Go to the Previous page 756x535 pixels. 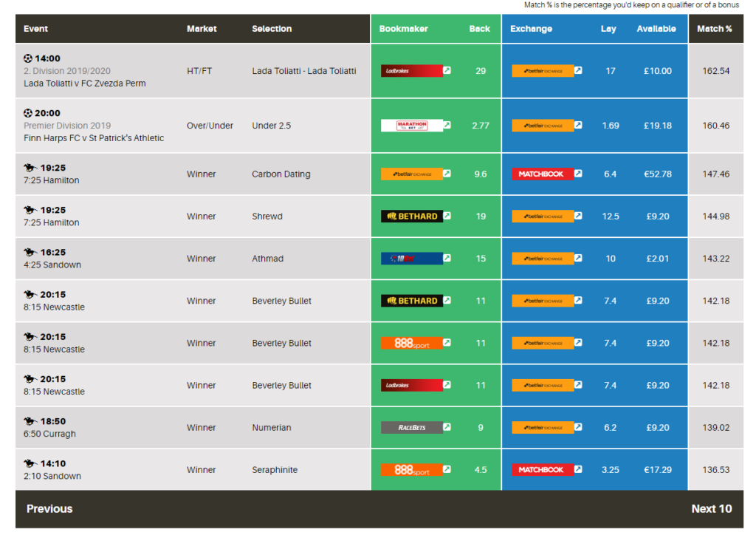49,509
